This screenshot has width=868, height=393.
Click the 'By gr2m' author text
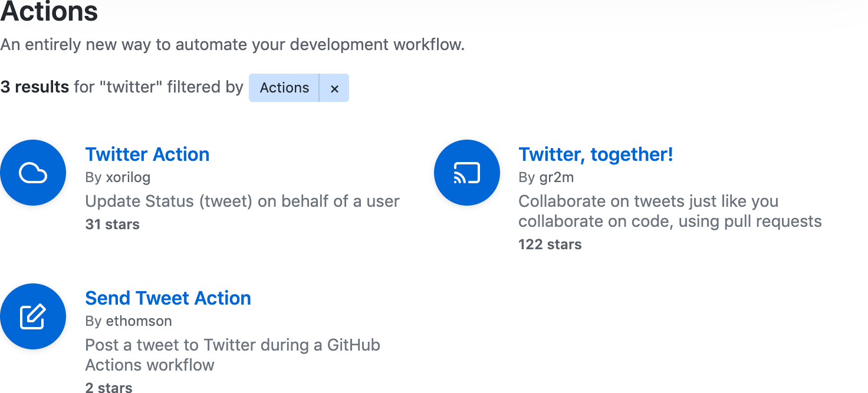tap(546, 177)
